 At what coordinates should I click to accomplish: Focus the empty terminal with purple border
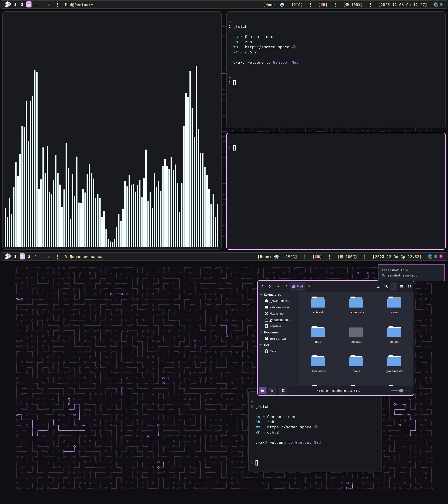coord(336,191)
